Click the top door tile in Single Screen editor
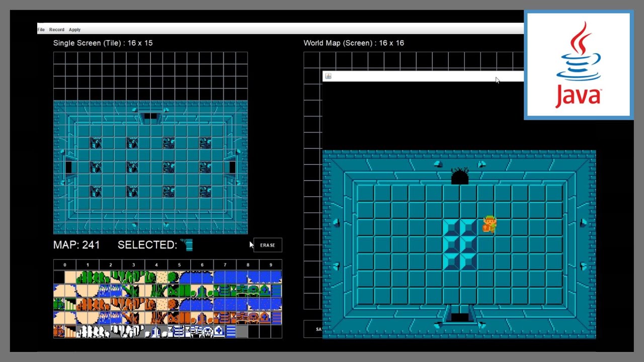The height and width of the screenshot is (362, 644). (150, 116)
